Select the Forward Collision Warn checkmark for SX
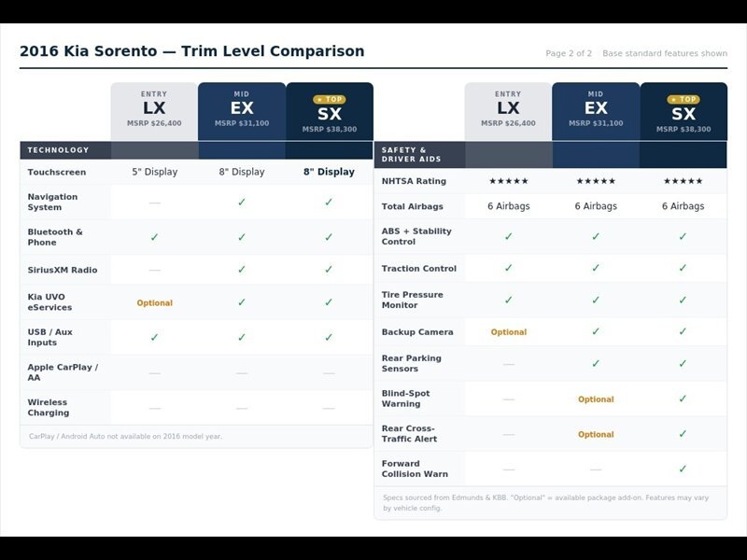The height and width of the screenshot is (560, 747). (683, 469)
